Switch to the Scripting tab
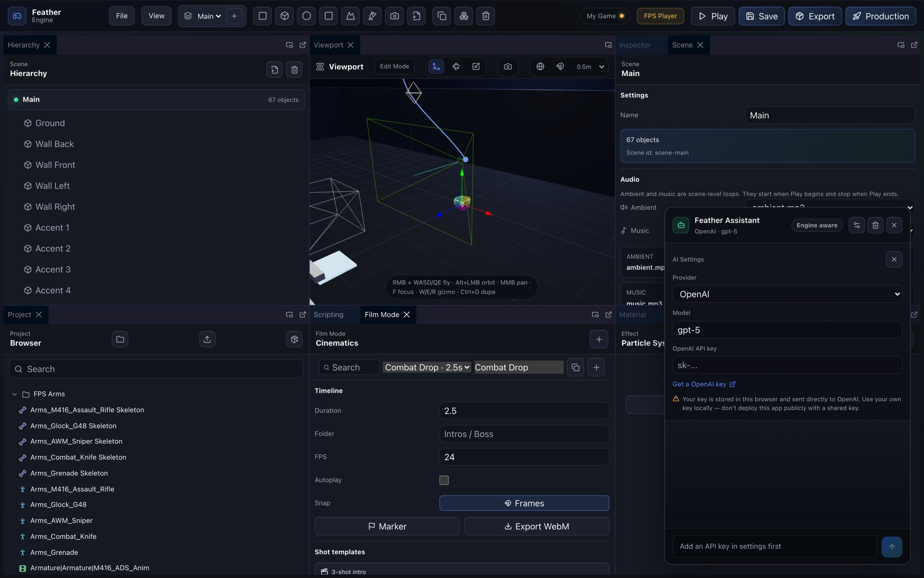 328,315
